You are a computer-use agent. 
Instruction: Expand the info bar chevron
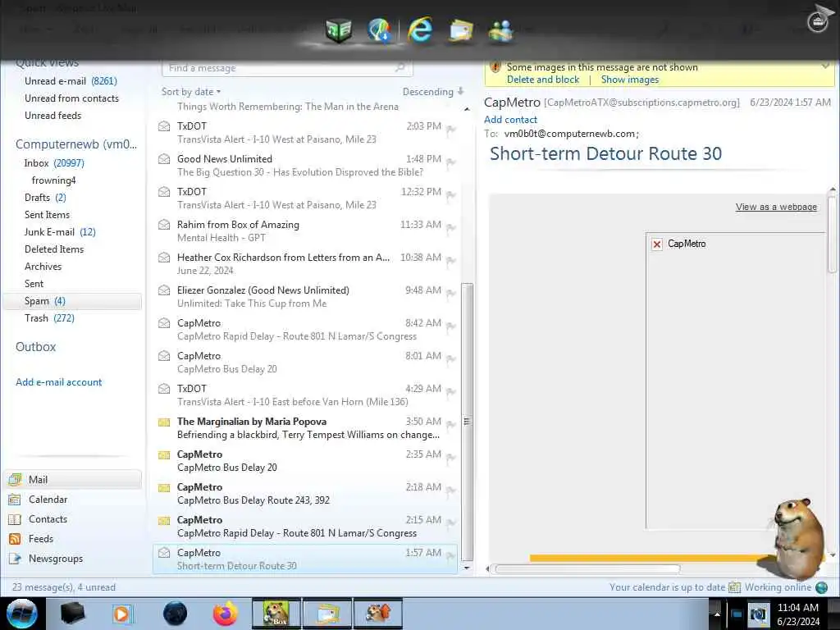(825, 66)
